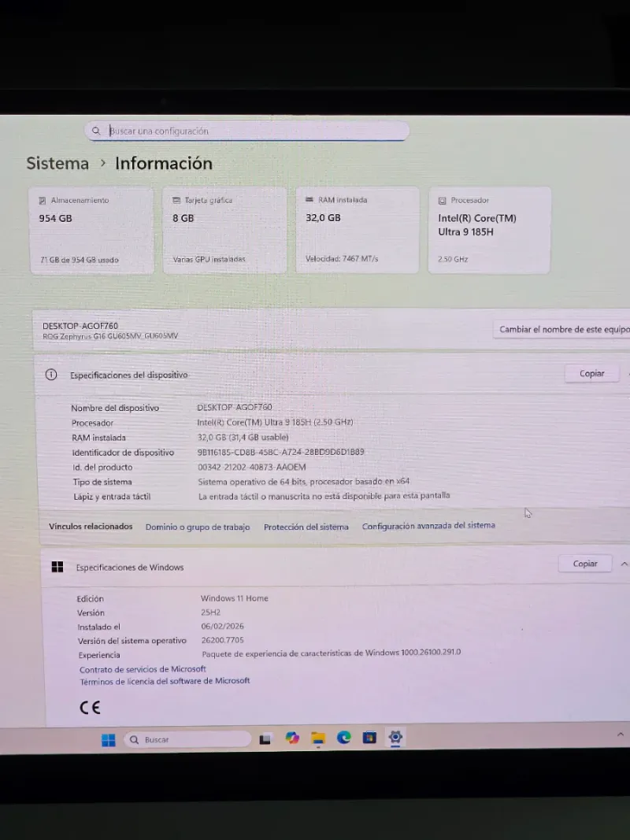Viewport: 630px width, 840px height.
Task: Click the RAM instalada card icon
Action: 309,199
